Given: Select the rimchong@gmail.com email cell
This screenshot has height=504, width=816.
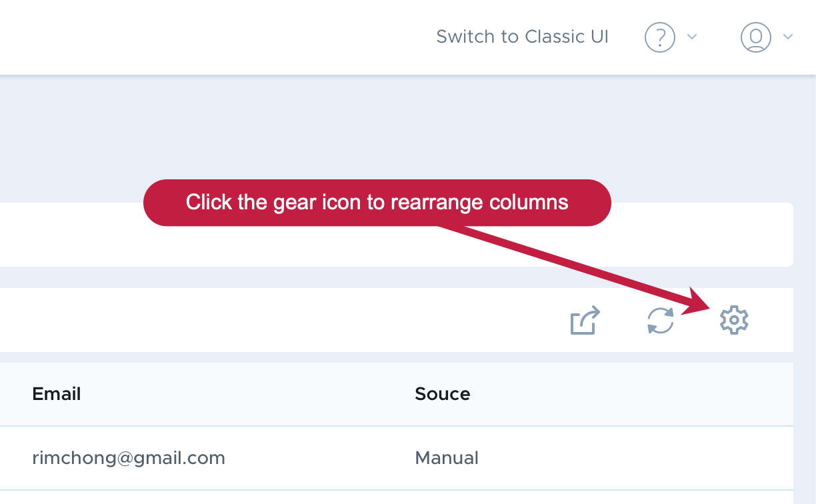Looking at the screenshot, I should point(129,458).
